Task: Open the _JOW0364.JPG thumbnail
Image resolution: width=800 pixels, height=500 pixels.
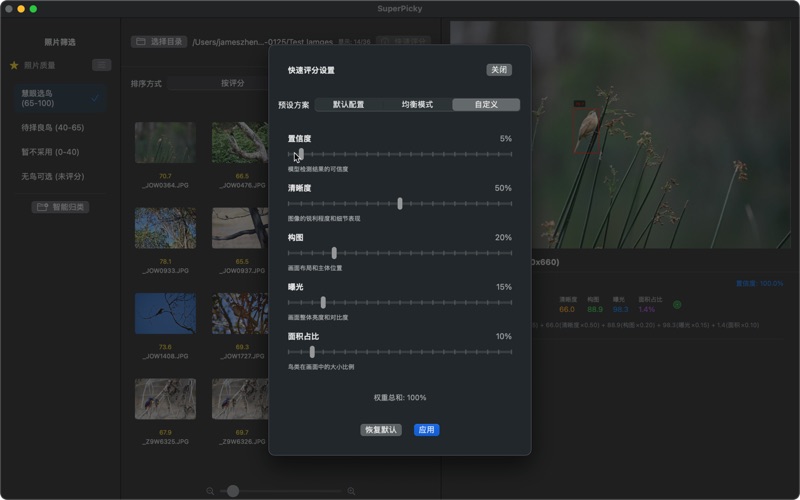Action: coord(165,143)
